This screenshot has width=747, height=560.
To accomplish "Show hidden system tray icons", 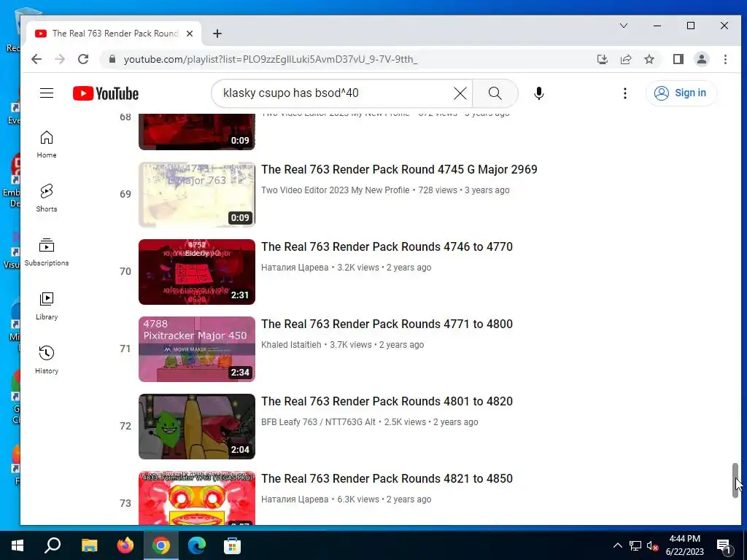I will (617, 545).
